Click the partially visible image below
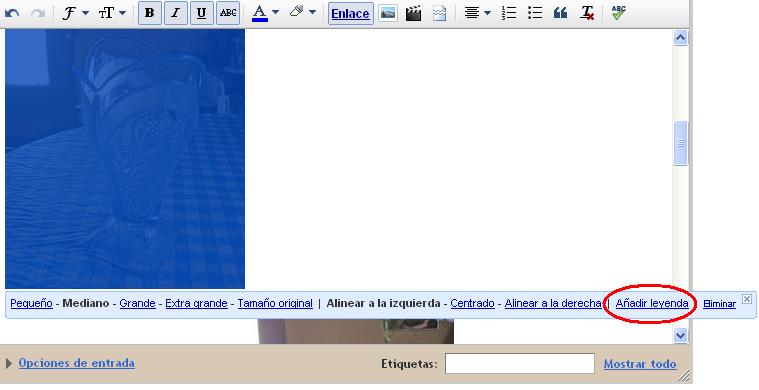This screenshot has width=759, height=390. pyautogui.click(x=356, y=331)
